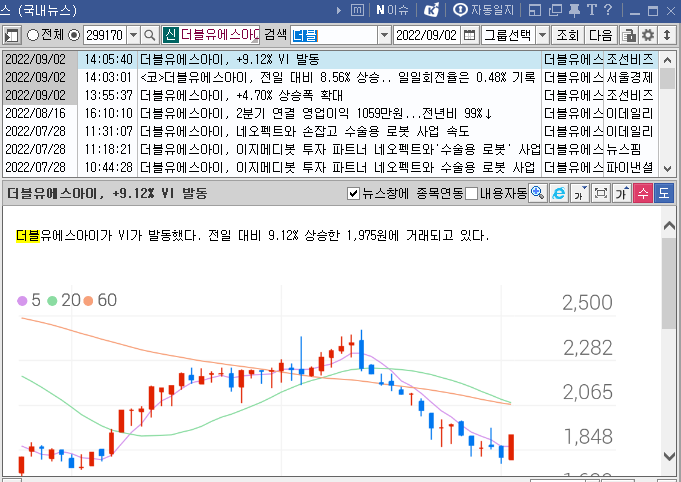Click the blue 도 sell button
Screen dimensions: 681x482
[664, 193]
